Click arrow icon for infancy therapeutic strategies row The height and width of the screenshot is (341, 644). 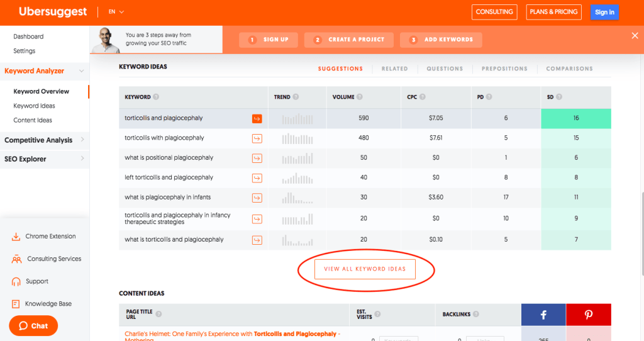click(x=257, y=219)
